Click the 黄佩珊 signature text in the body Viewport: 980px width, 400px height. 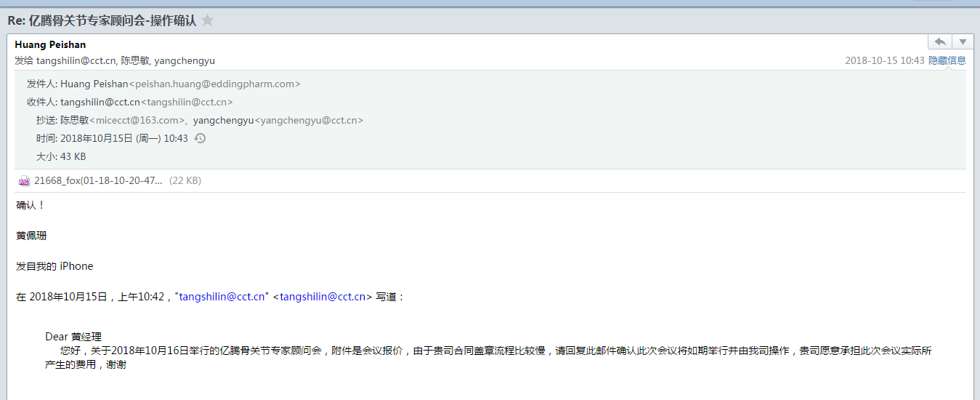(31, 236)
